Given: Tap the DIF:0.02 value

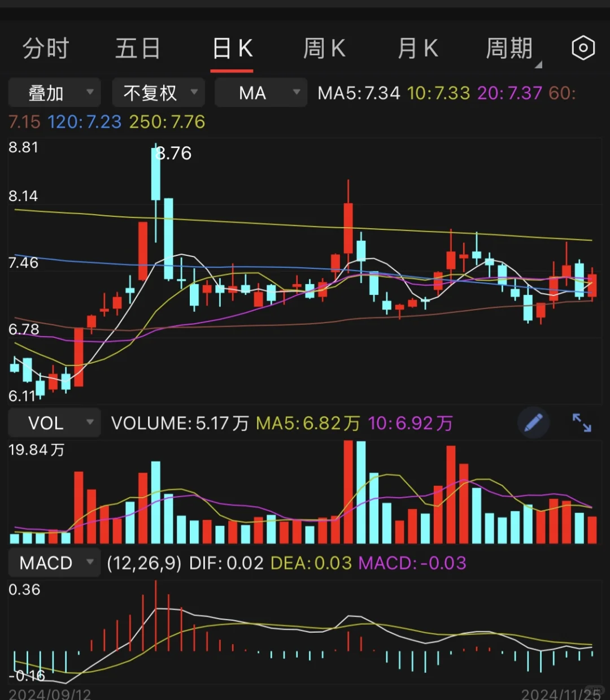Looking at the screenshot, I should (226, 563).
